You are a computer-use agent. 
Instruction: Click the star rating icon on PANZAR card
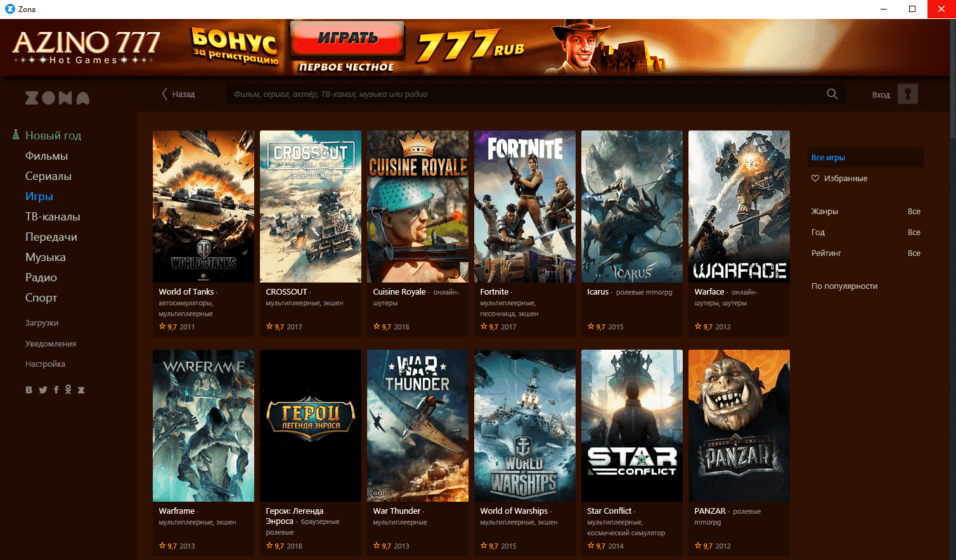698,545
